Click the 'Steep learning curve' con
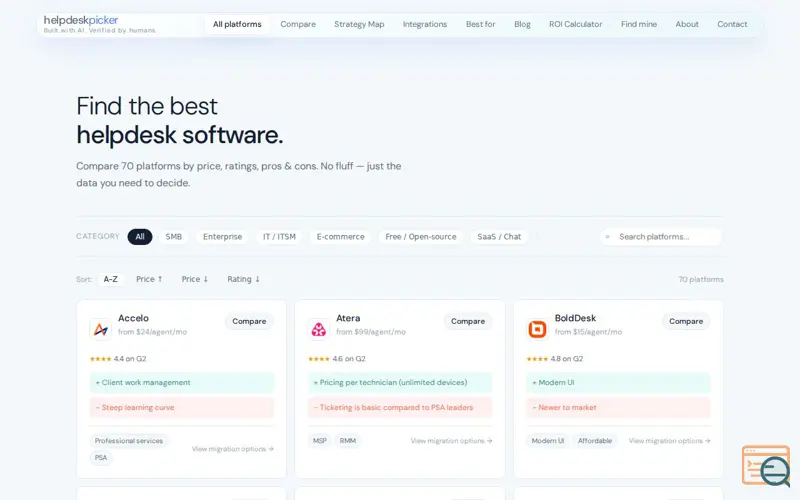Viewport: 800px width, 500px height. (182, 408)
